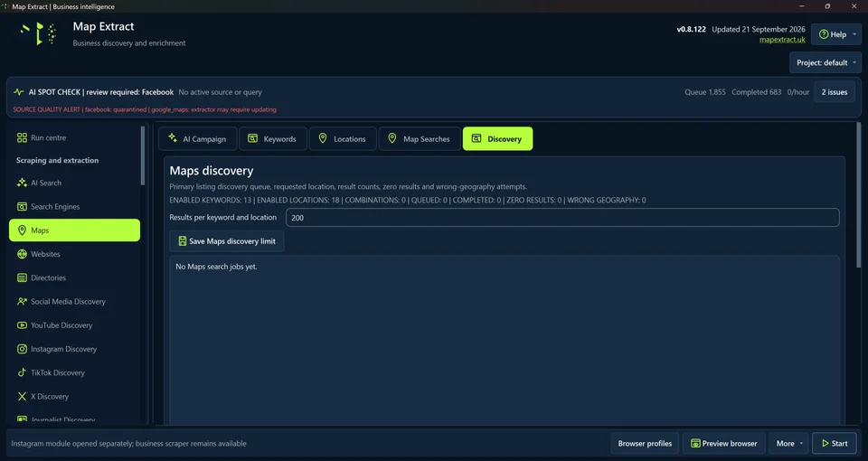This screenshot has height=461, width=868.
Task: Click the sidebar vertical scrollbar
Action: pyautogui.click(x=143, y=155)
